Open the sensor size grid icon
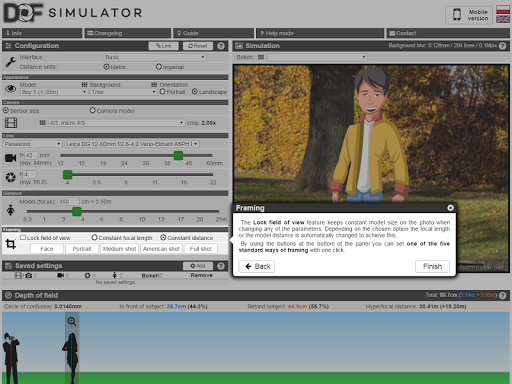Viewport: 512px width, 384px height. pyautogui.click(x=42, y=123)
